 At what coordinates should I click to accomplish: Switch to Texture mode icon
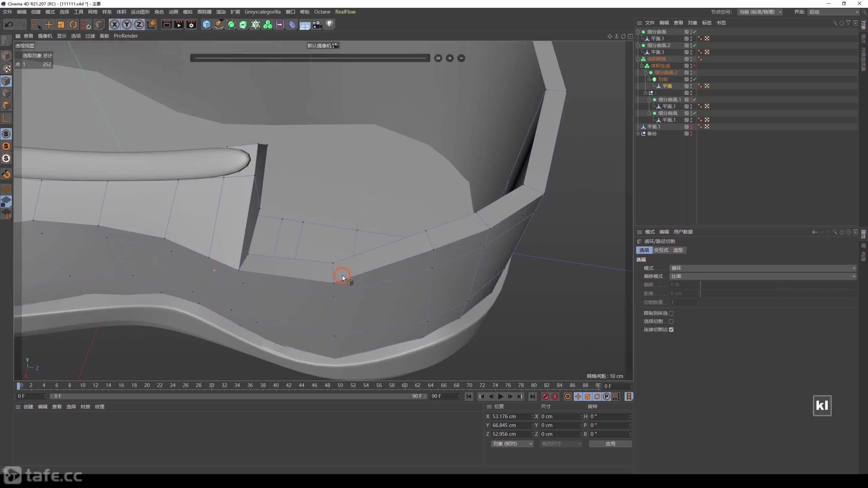(x=6, y=68)
